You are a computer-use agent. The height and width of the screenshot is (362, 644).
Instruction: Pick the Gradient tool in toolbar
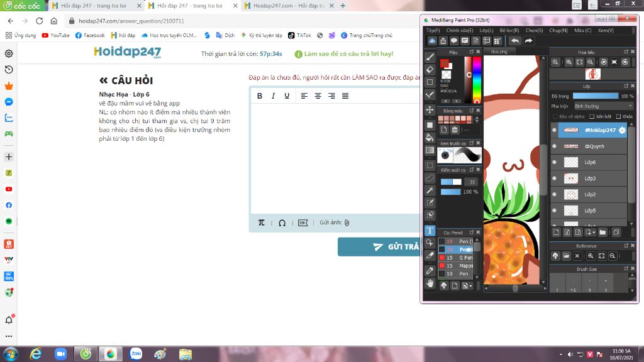(x=430, y=150)
